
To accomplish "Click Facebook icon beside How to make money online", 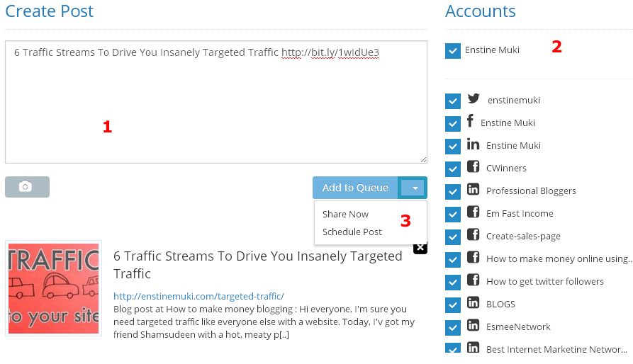I will tap(473, 257).
